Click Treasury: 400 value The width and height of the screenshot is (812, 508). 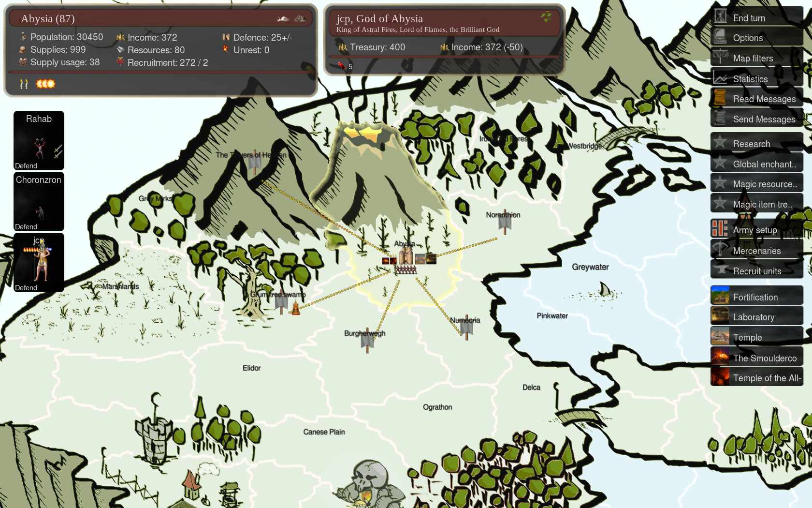pos(372,47)
